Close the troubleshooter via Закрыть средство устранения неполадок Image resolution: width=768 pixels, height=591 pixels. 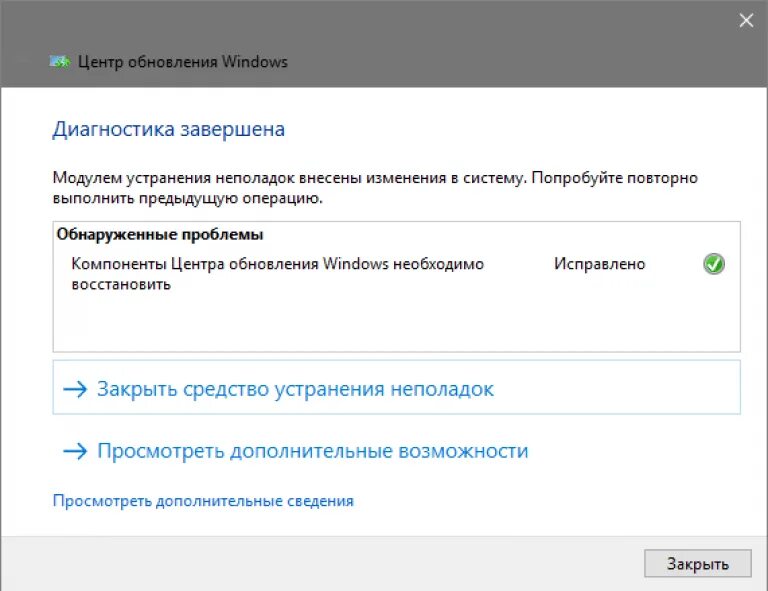(396, 387)
